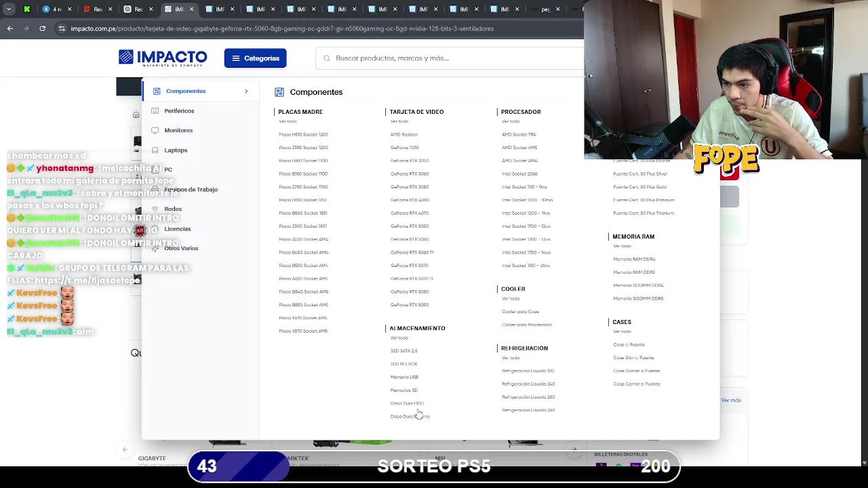Click the search magnifier icon
The height and width of the screenshot is (488, 868).
(x=328, y=58)
